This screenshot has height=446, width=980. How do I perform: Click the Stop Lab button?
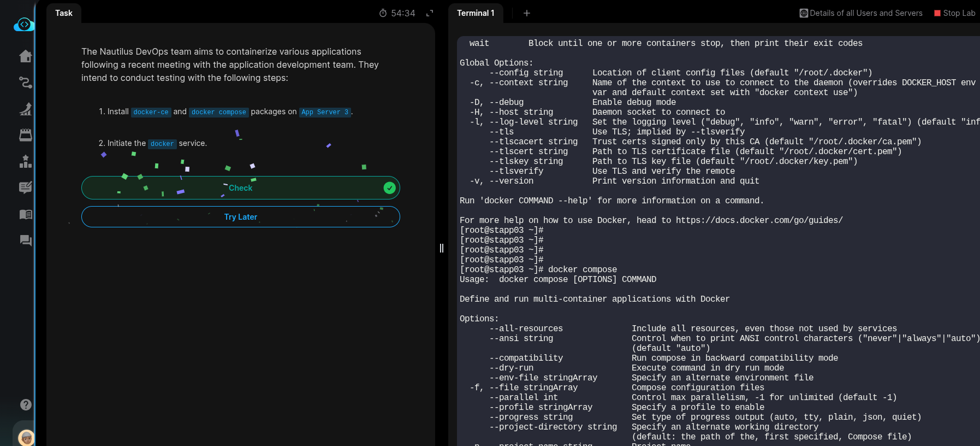point(954,13)
